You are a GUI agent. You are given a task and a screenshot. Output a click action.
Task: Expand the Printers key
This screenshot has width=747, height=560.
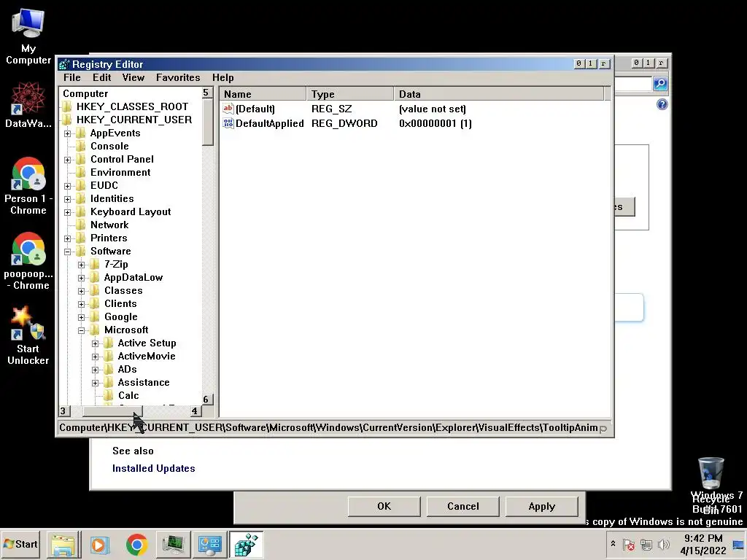(x=68, y=238)
